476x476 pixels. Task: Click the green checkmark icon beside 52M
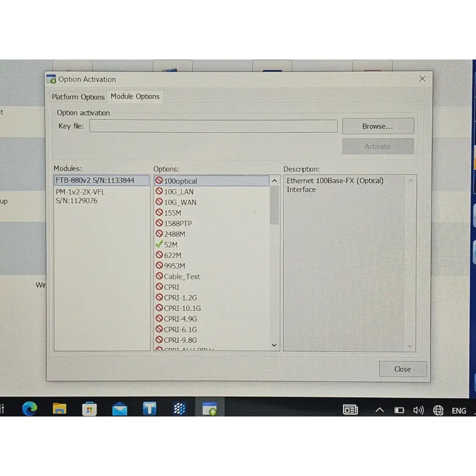point(159,244)
